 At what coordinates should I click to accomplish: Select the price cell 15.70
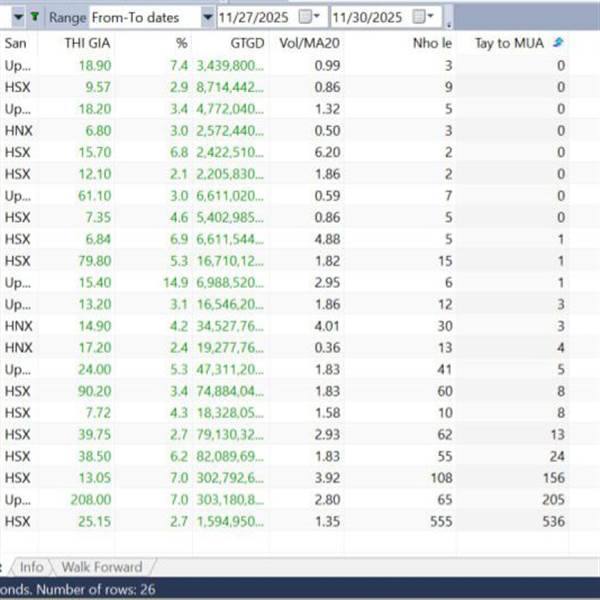click(x=95, y=152)
